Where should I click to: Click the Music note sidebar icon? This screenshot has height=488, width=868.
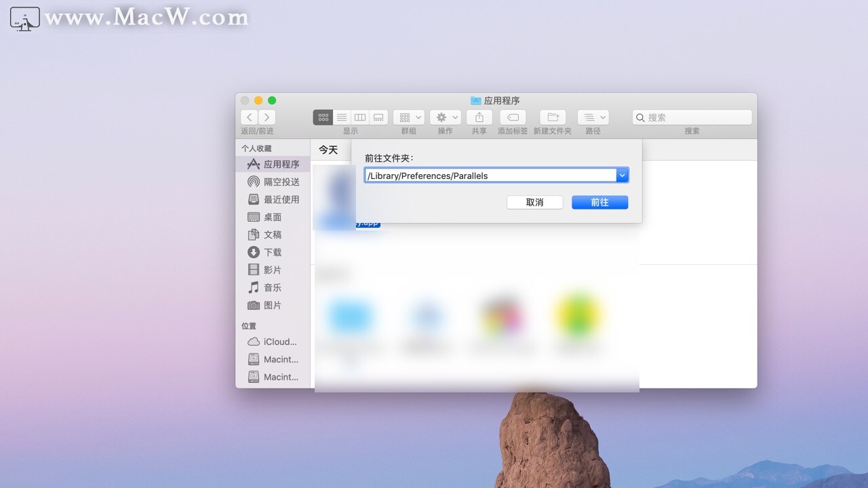254,287
